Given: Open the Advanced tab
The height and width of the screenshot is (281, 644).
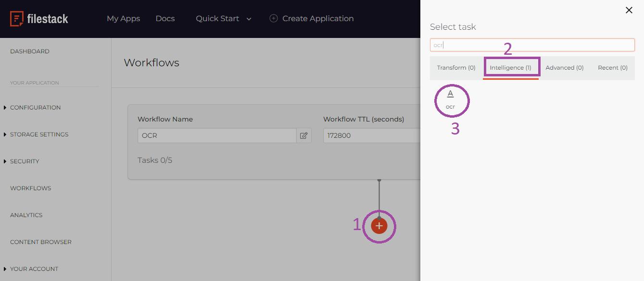Looking at the screenshot, I should click(564, 68).
